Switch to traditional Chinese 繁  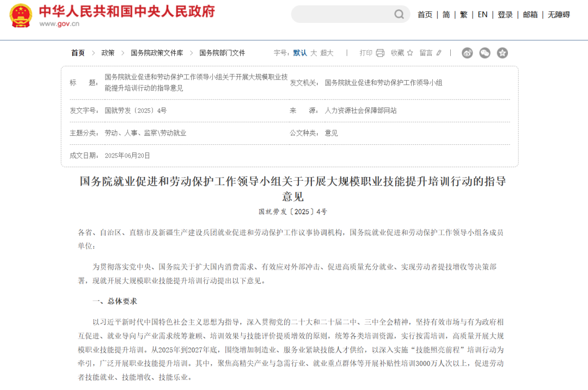click(x=463, y=15)
